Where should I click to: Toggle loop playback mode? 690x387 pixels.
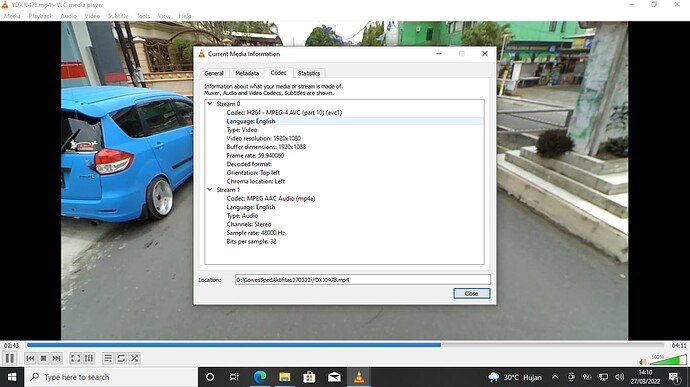click(x=121, y=358)
